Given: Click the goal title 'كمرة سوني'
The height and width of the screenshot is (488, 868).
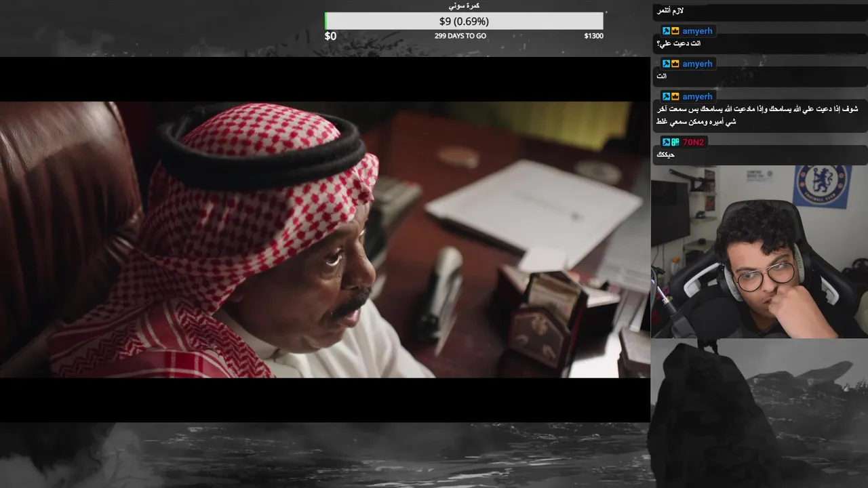Looking at the screenshot, I should click(x=465, y=5).
